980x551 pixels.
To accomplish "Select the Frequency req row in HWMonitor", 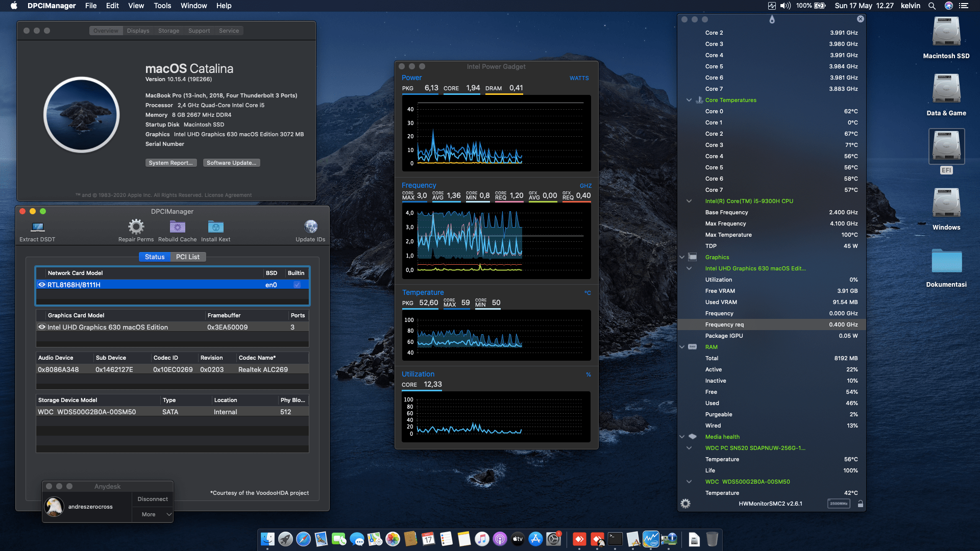I will tap(772, 324).
